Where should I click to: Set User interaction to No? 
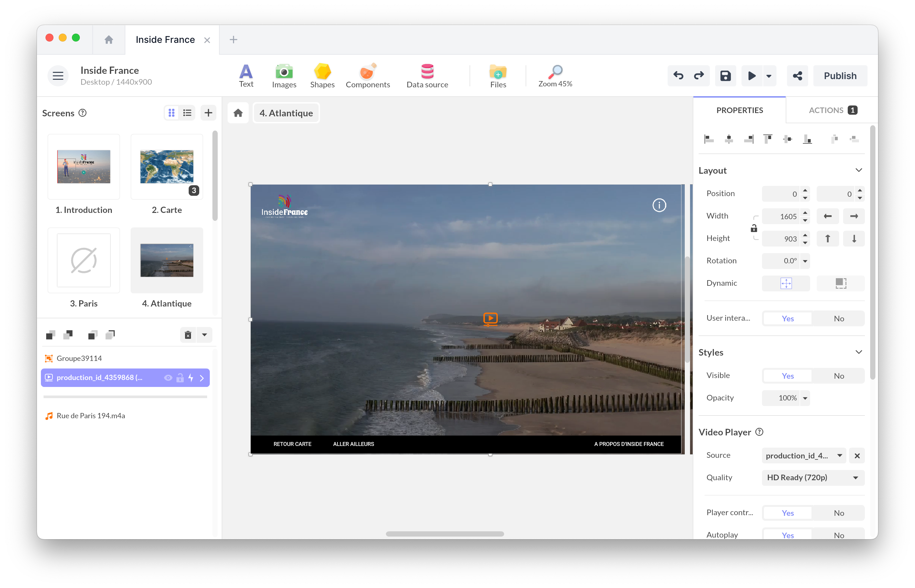(x=838, y=318)
